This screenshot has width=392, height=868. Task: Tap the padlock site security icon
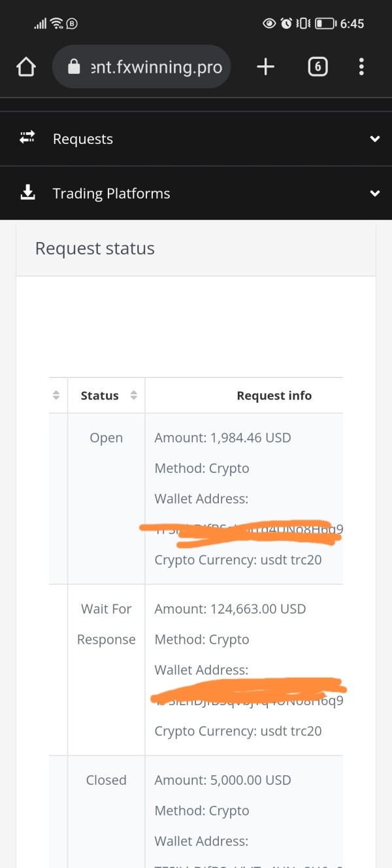(x=74, y=67)
